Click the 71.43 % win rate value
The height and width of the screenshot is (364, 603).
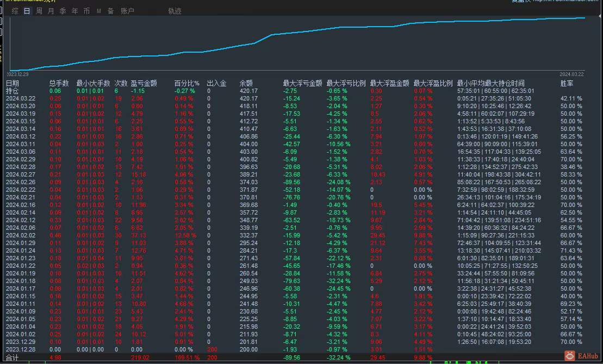[x=571, y=250]
